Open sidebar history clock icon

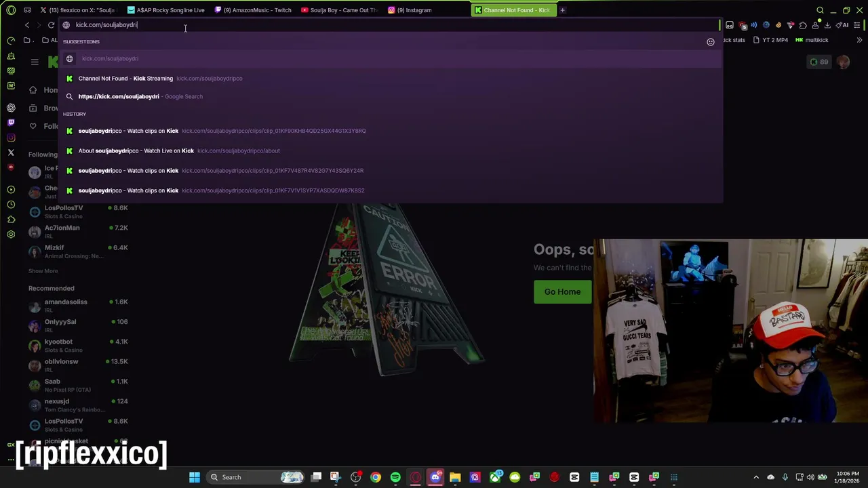click(x=11, y=205)
